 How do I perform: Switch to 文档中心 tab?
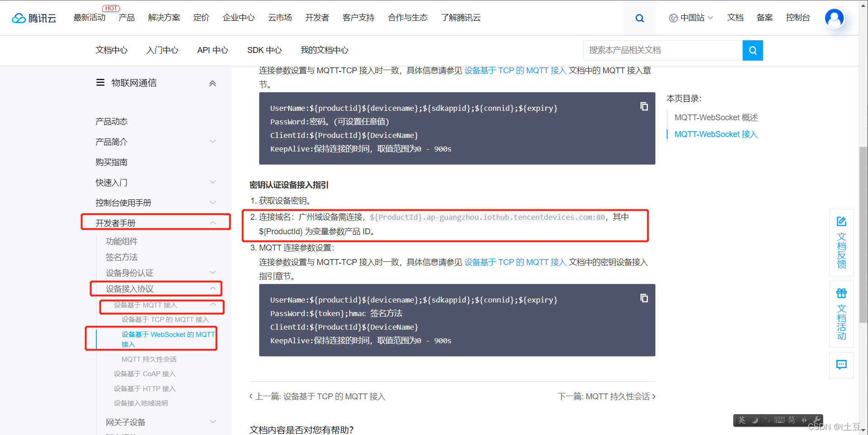(112, 50)
